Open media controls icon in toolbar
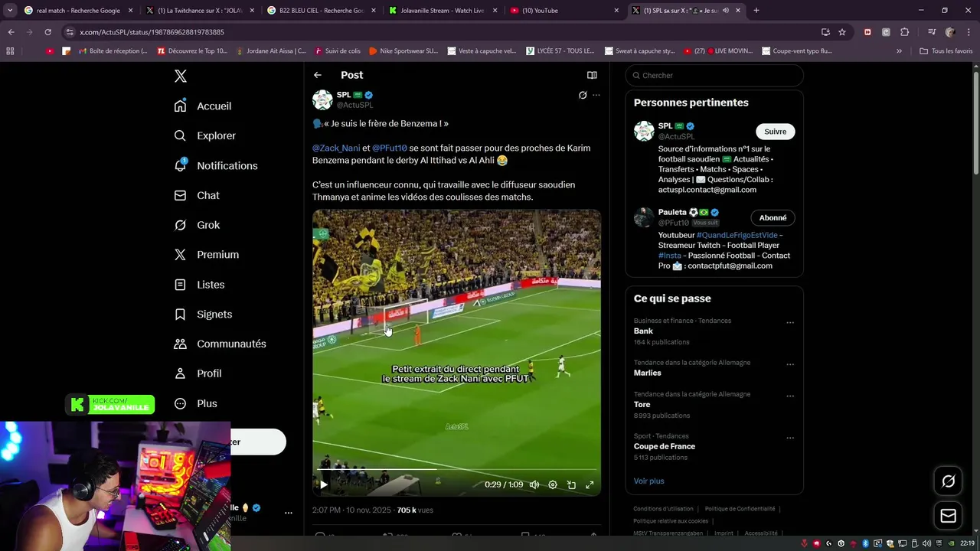The image size is (980, 551). point(932,32)
